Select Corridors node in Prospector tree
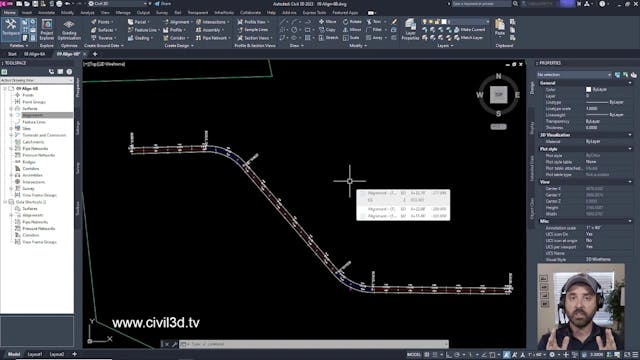The height and width of the screenshot is (360, 640). [x=31, y=169]
